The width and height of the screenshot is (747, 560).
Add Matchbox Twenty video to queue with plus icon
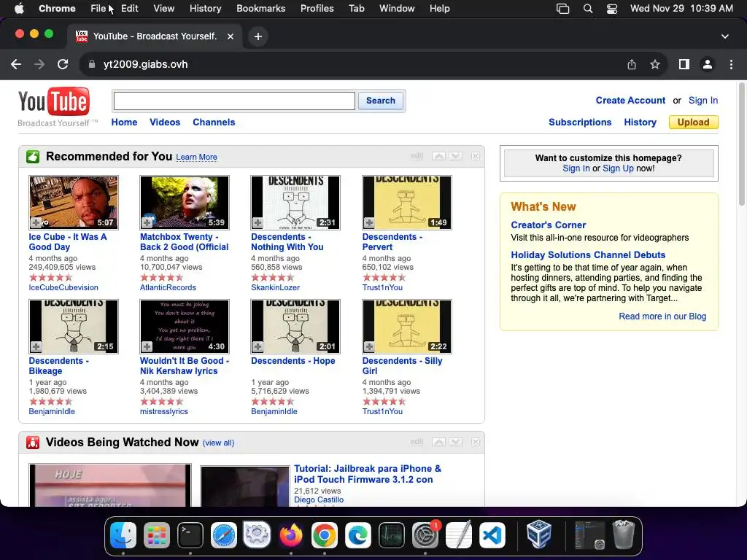tap(147, 222)
